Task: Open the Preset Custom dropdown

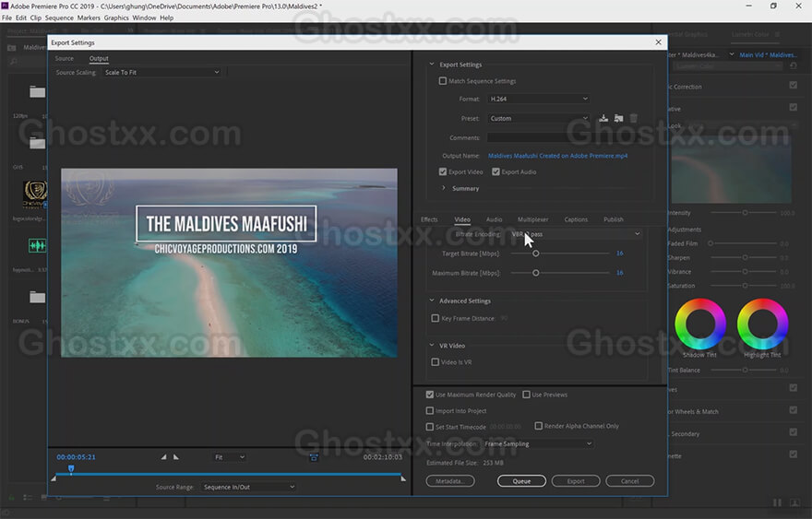Action: click(x=539, y=119)
